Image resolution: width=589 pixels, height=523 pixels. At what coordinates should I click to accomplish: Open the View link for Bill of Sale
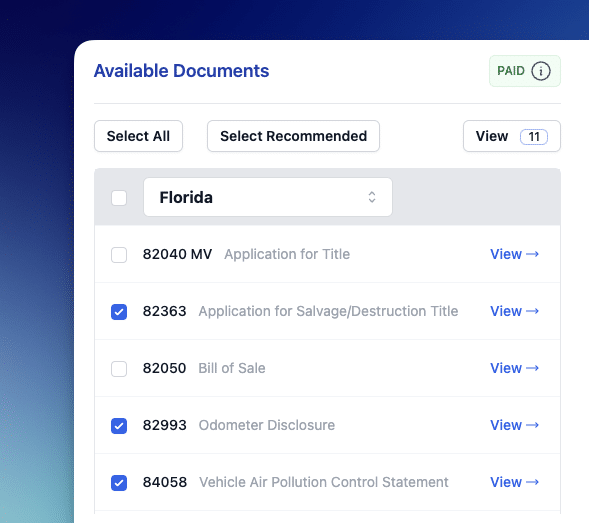tap(514, 368)
